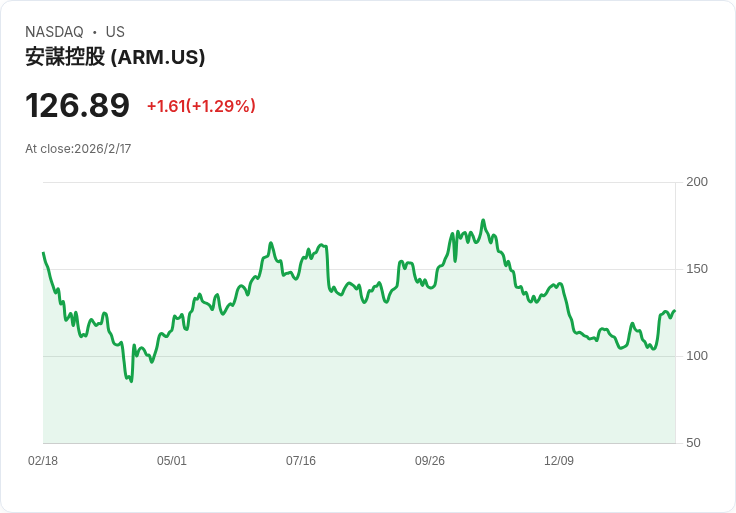This screenshot has width=736, height=513.
Task: Click the 12/09 date axis label
Action: 559,461
